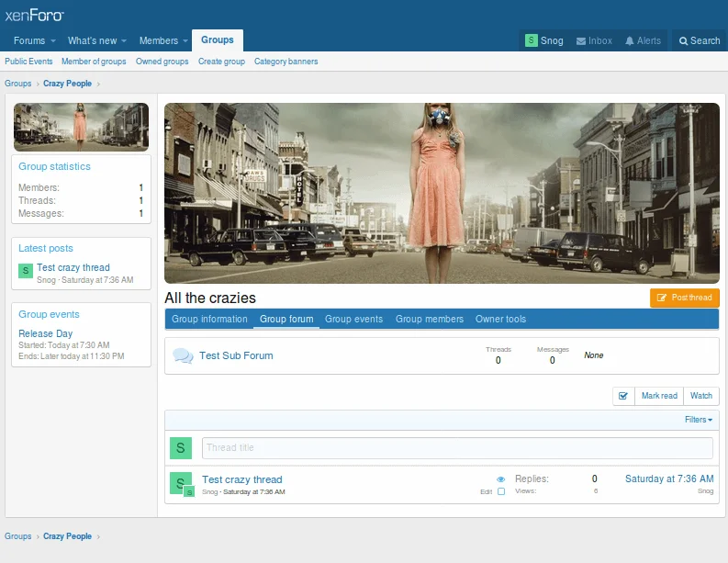Switch to the Group members tab
728x563 pixels.
tap(429, 319)
